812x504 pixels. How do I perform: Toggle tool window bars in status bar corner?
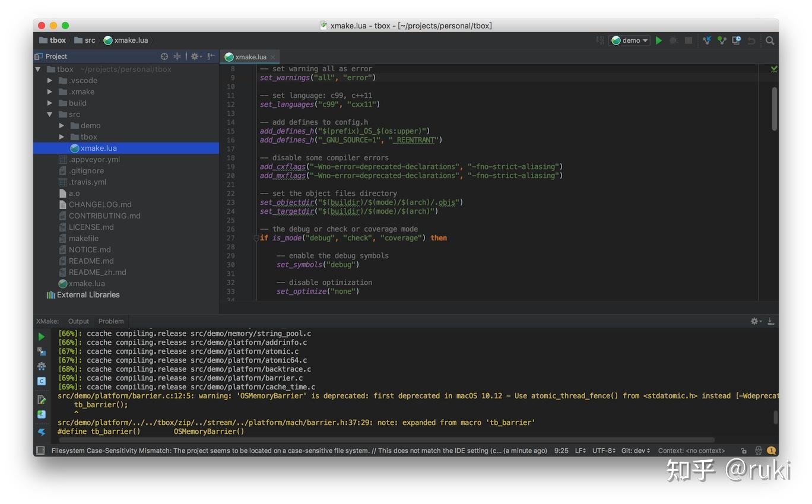point(40,451)
